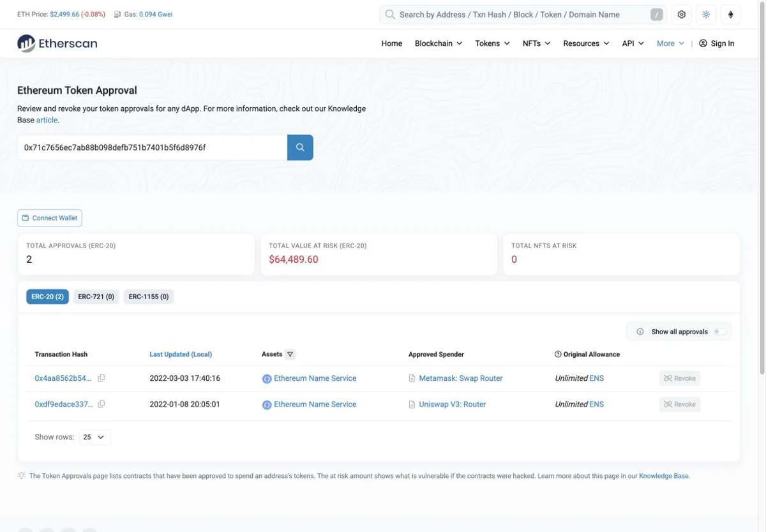Open transaction 0xdf9edace337 link

coord(64,404)
